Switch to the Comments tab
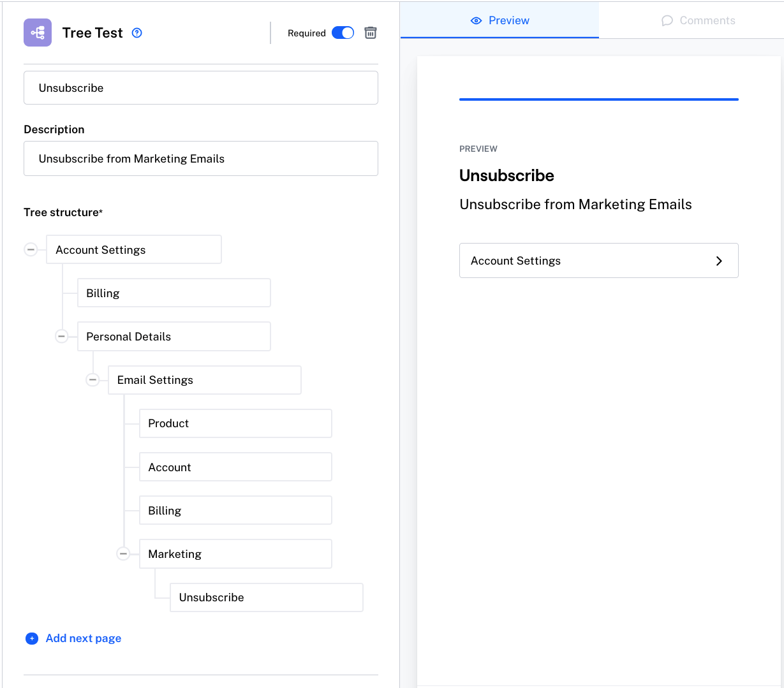 point(698,20)
